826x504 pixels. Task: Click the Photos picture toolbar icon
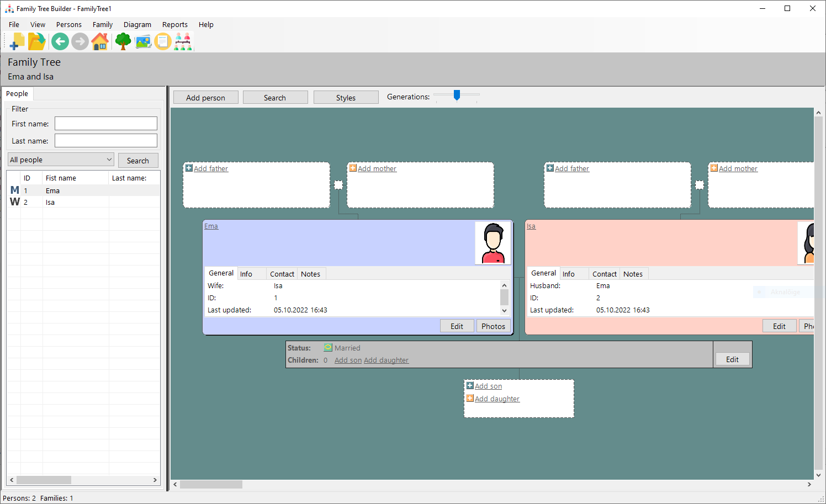(143, 41)
